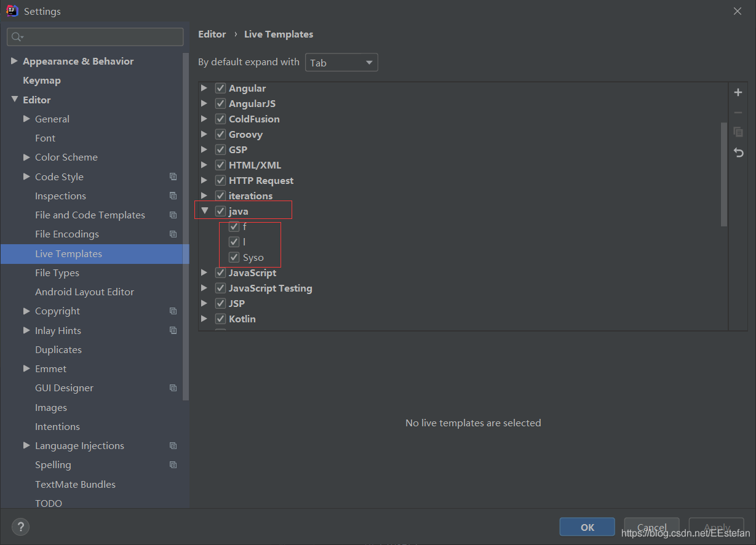The height and width of the screenshot is (545, 756).
Task: Open Android Layout Editor settings
Action: (84, 292)
